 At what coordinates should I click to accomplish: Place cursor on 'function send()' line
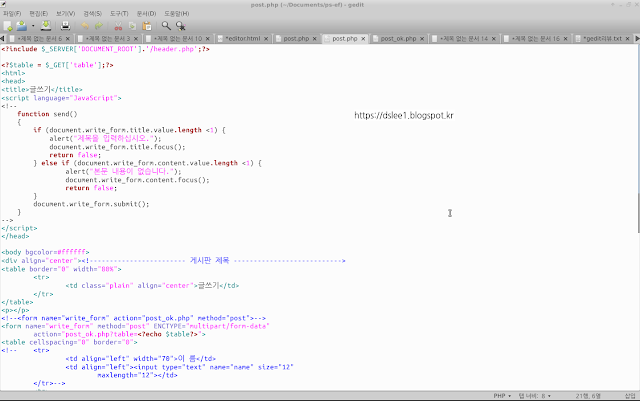(x=47, y=114)
